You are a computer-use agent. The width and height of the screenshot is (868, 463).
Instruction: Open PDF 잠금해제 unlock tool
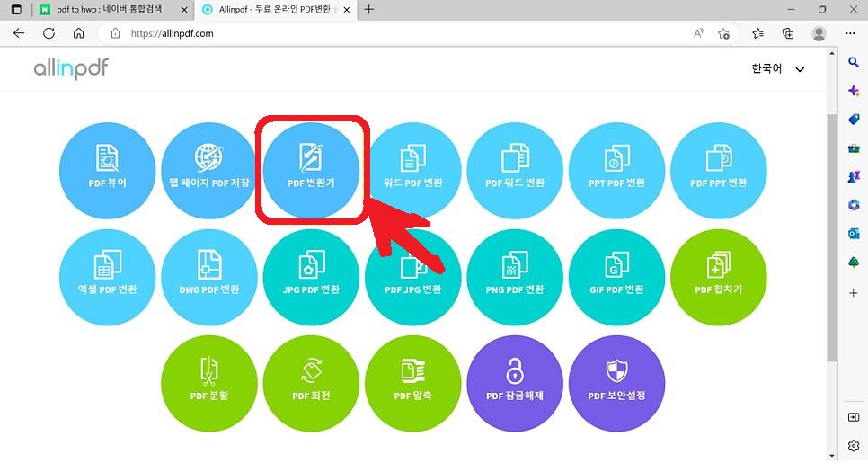click(515, 383)
